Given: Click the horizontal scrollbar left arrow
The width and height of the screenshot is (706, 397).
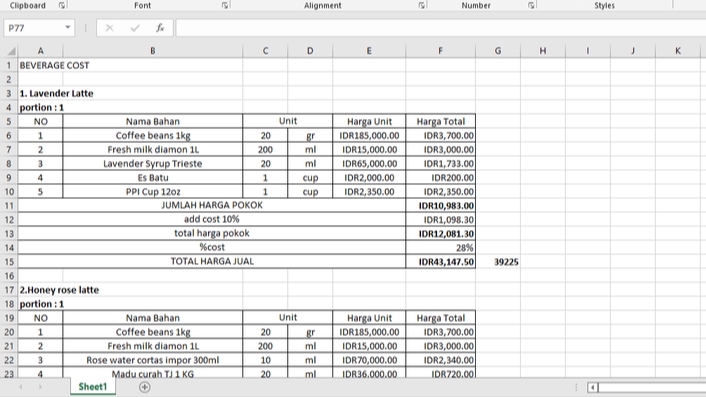Looking at the screenshot, I should (593, 387).
